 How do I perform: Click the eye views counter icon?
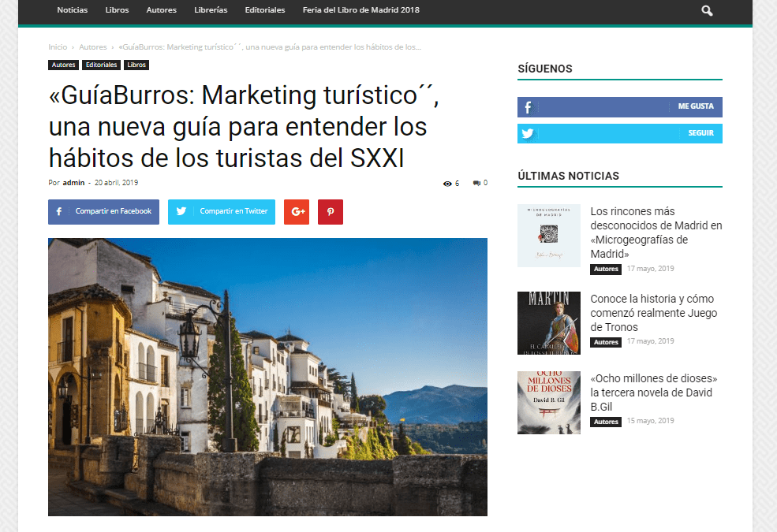click(447, 184)
